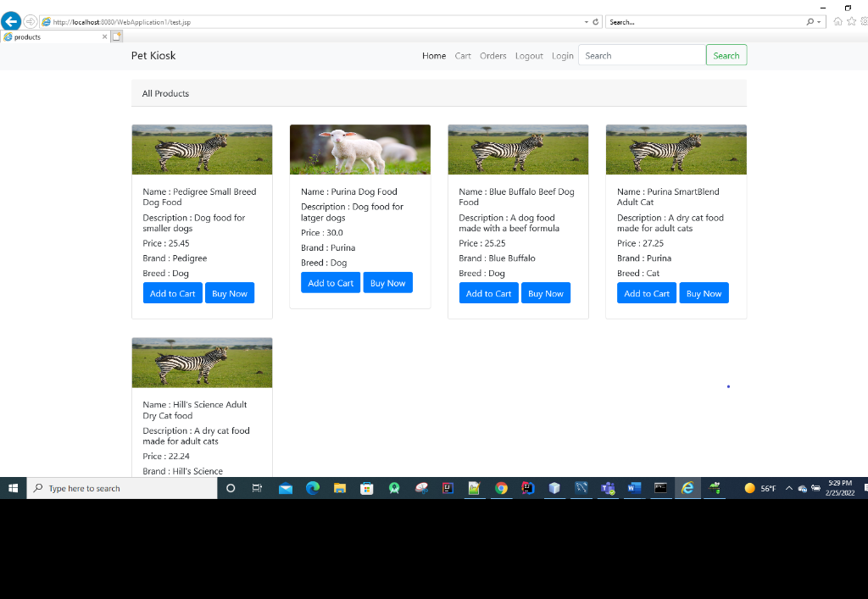Click the Pet Kiosk brand link
This screenshot has width=868, height=599.
click(x=153, y=55)
